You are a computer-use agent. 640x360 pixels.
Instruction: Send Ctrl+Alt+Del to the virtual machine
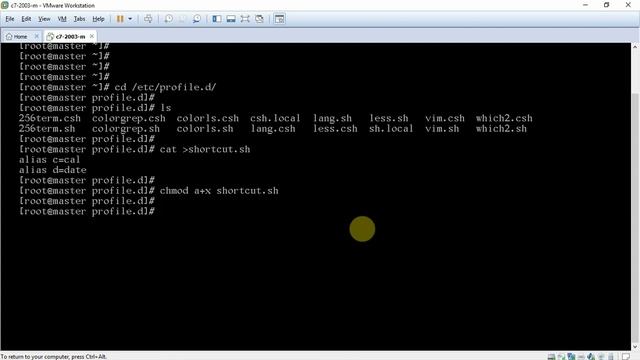click(x=148, y=19)
